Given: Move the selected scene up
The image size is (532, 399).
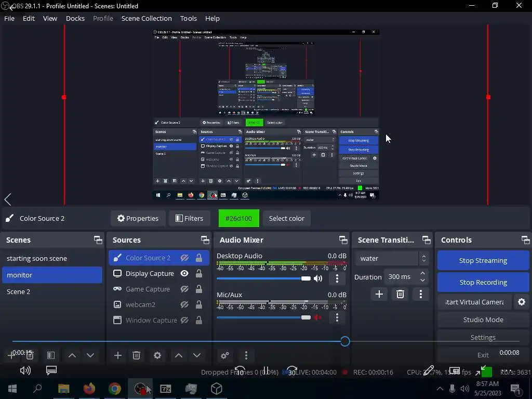Looking at the screenshot, I should pyautogui.click(x=72, y=355).
